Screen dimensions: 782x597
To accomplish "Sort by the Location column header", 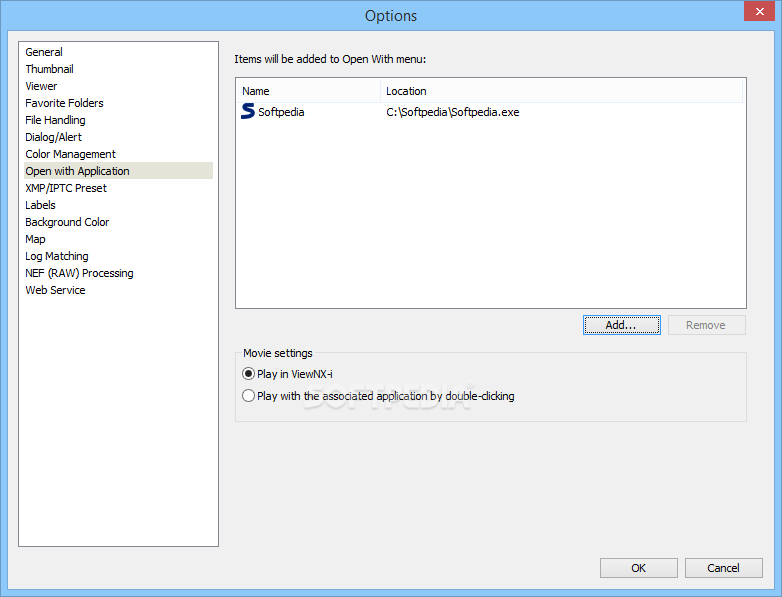I will pos(562,91).
